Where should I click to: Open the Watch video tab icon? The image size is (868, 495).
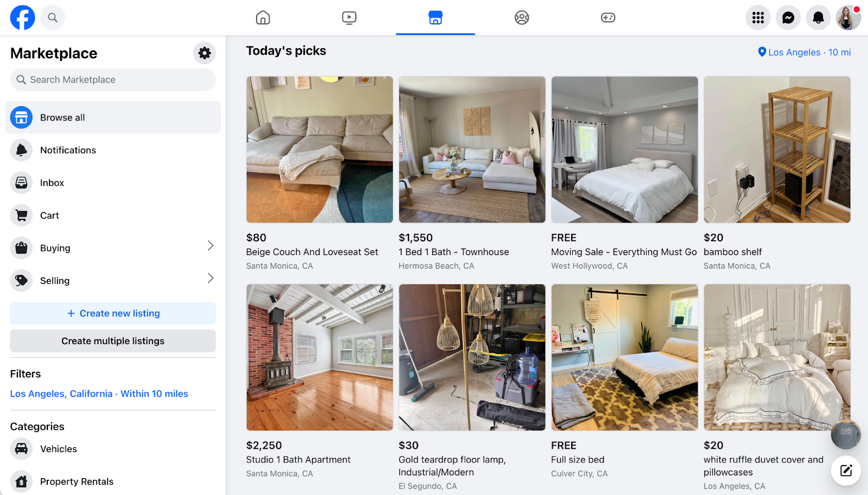click(349, 18)
